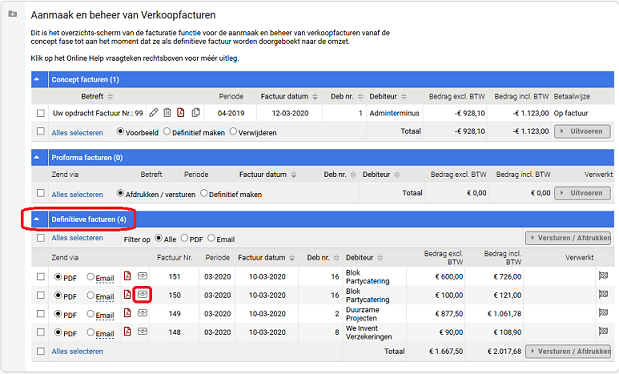The height and width of the screenshot is (374, 619).
Task: Tick checkbox for concept invoice Nr. 99
Action: (41, 113)
